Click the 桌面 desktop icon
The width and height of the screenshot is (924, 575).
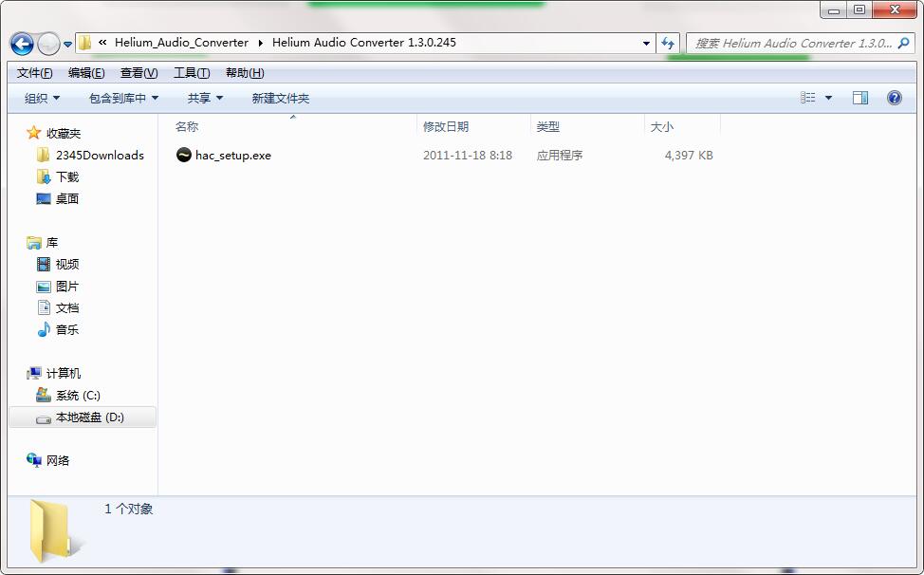pyautogui.click(x=44, y=199)
